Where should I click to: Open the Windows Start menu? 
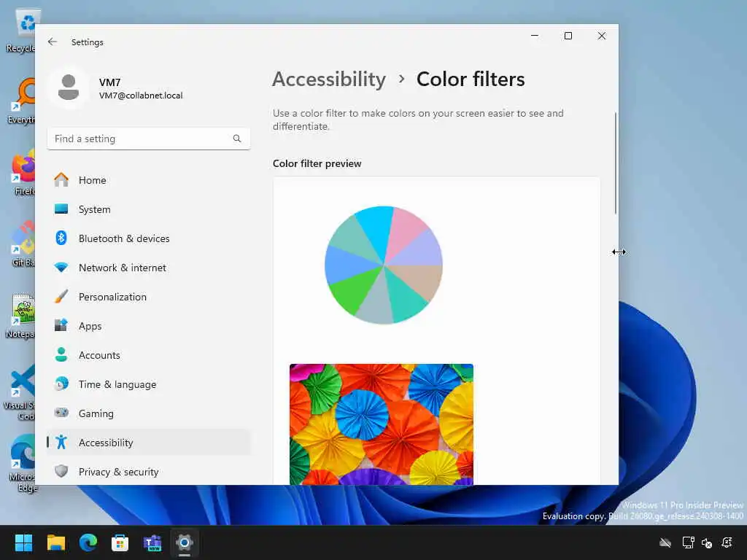[24, 542]
